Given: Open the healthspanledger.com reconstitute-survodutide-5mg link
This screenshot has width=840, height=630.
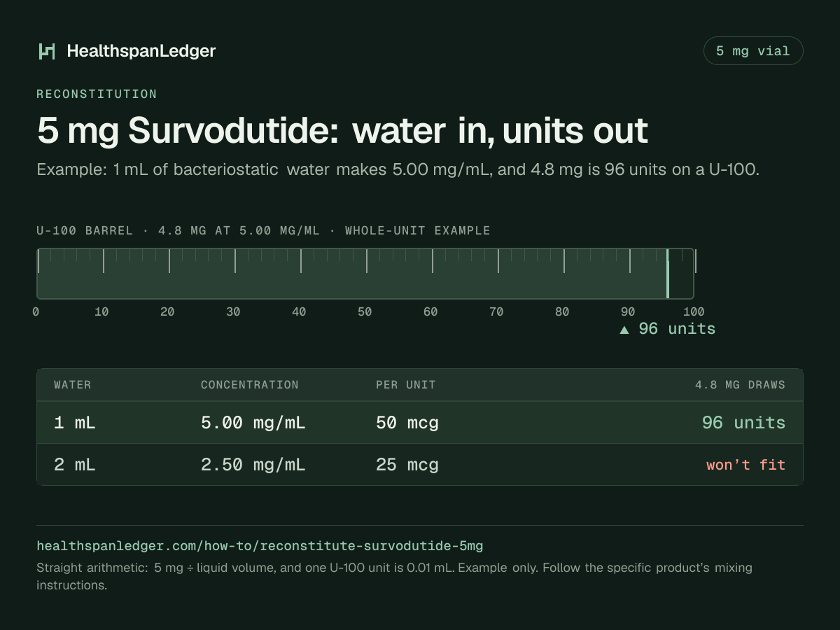Looking at the screenshot, I should [260, 546].
